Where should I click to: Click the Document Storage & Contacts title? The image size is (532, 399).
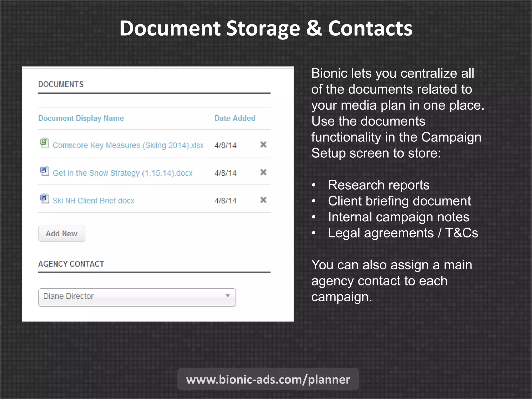tap(266, 28)
